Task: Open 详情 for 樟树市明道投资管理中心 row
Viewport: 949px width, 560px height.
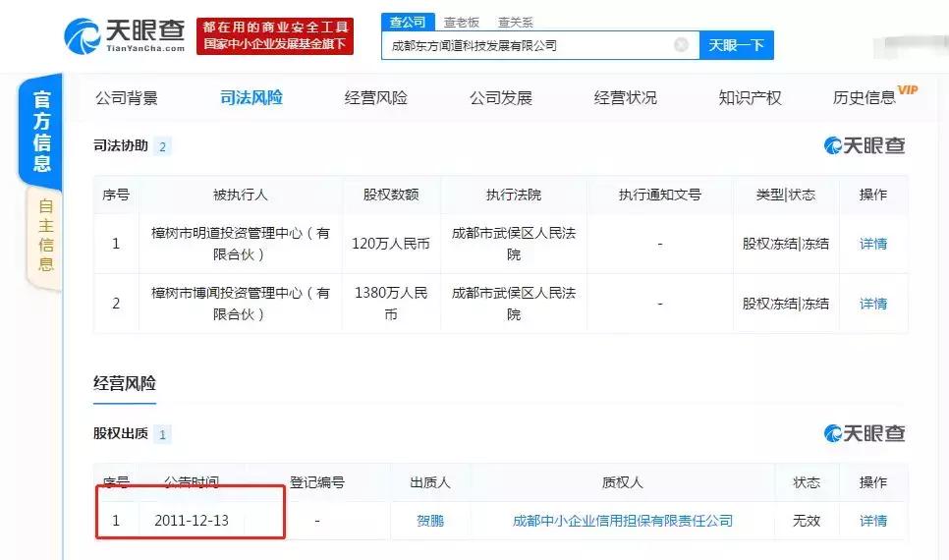Action: point(873,244)
